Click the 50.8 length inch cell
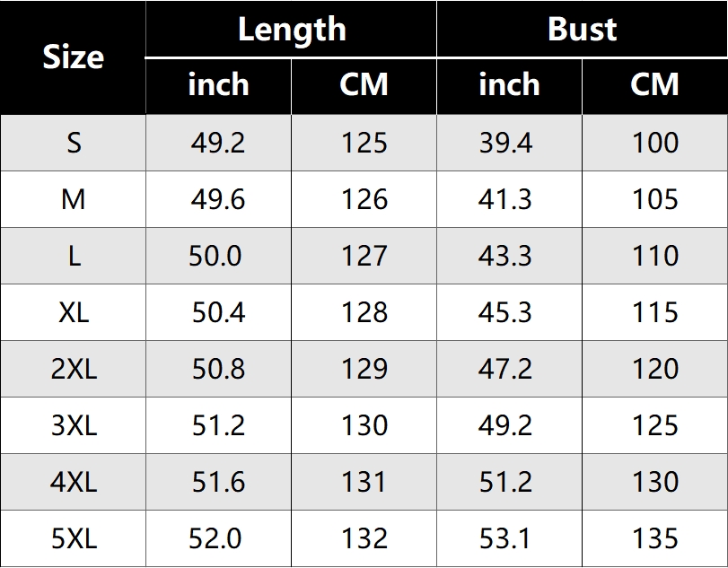This screenshot has width=728, height=568. click(x=218, y=369)
